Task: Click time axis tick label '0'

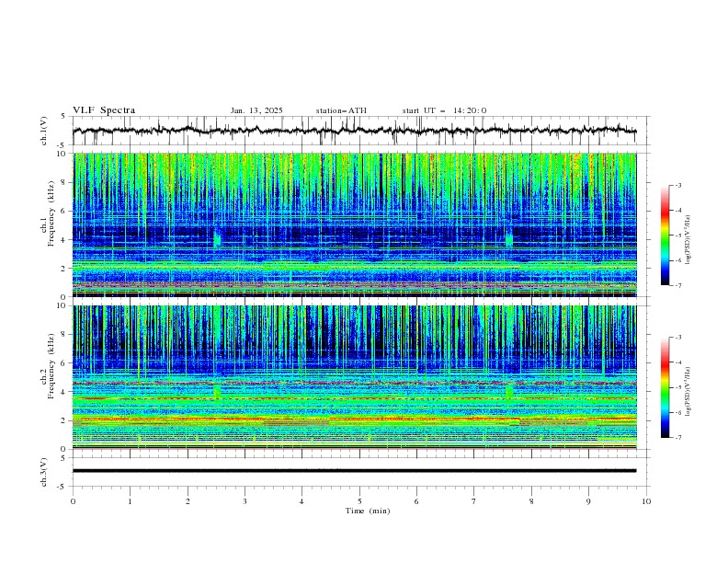Action: pyautogui.click(x=73, y=501)
